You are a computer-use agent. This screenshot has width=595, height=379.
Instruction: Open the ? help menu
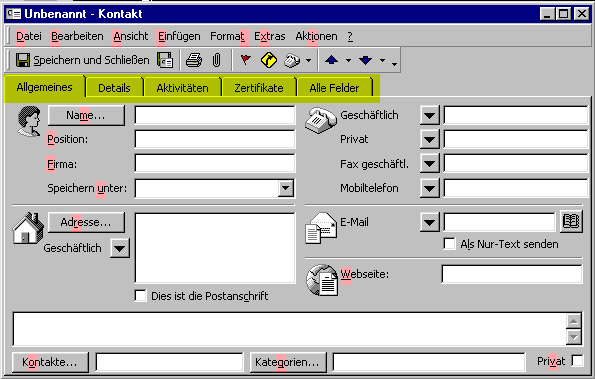tap(350, 36)
